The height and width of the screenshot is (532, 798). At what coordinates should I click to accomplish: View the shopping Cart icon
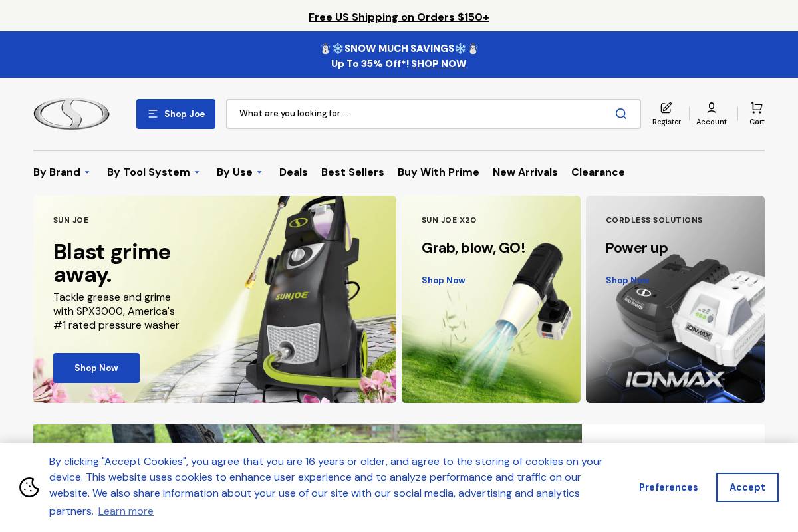(757, 108)
